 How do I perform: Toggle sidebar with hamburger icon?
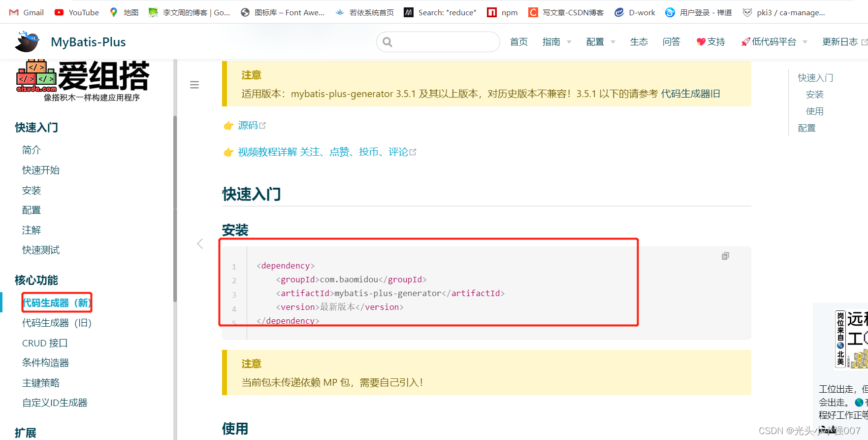pyautogui.click(x=194, y=85)
